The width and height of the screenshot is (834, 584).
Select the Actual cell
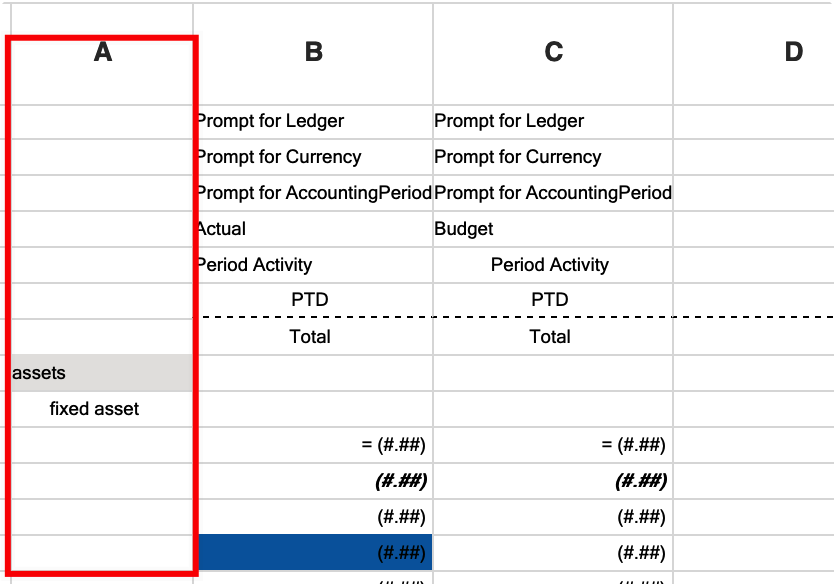pyautogui.click(x=313, y=229)
